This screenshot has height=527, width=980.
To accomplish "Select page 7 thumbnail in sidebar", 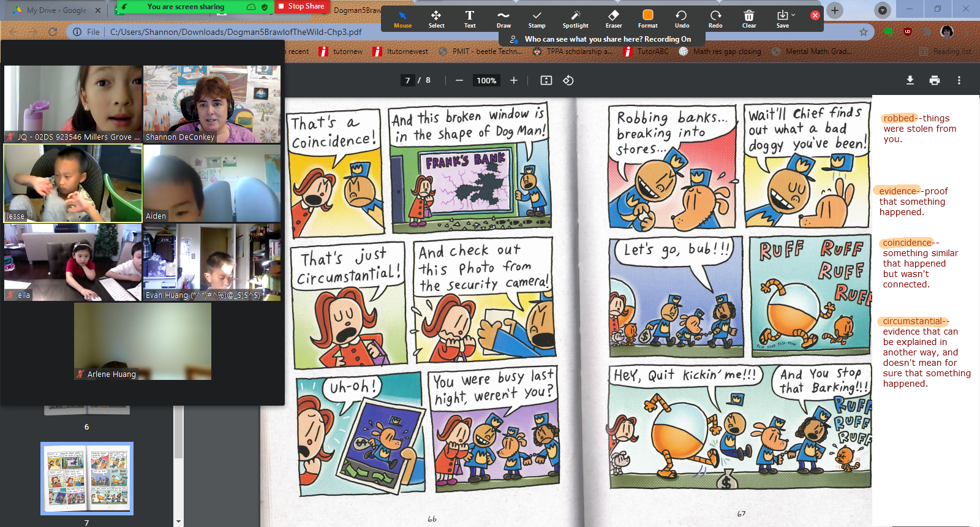I will pyautogui.click(x=87, y=479).
